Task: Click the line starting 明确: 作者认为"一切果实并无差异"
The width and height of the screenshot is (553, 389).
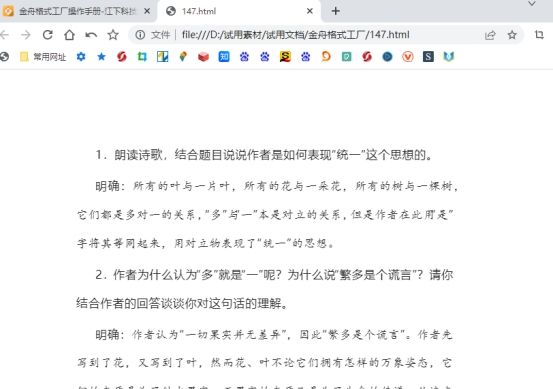Action: pyautogui.click(x=274, y=334)
